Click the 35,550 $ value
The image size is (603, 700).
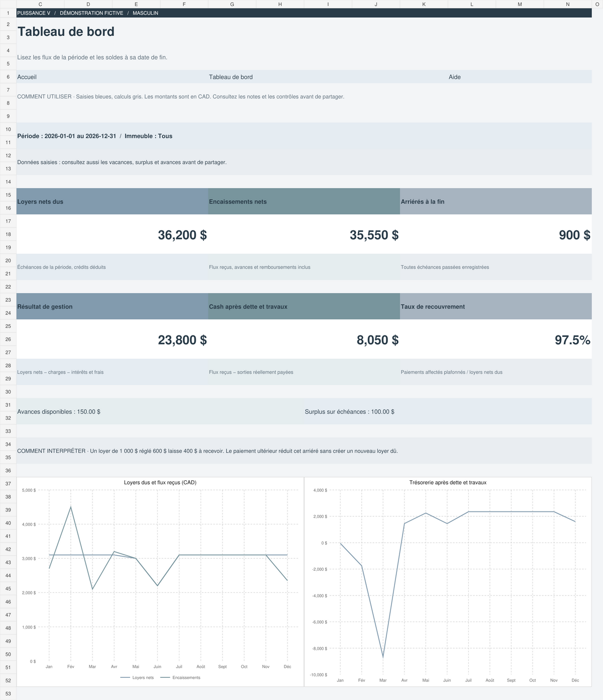tap(374, 235)
